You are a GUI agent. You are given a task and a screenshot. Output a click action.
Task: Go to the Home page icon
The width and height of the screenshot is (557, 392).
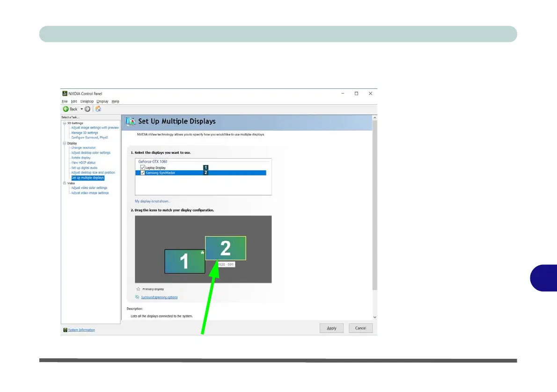click(x=98, y=109)
